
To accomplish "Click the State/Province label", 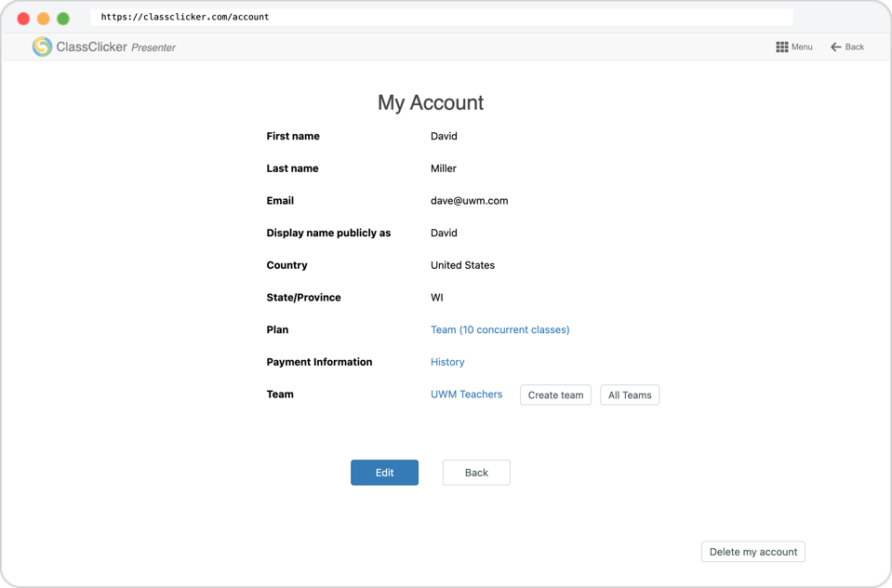I will point(304,297).
